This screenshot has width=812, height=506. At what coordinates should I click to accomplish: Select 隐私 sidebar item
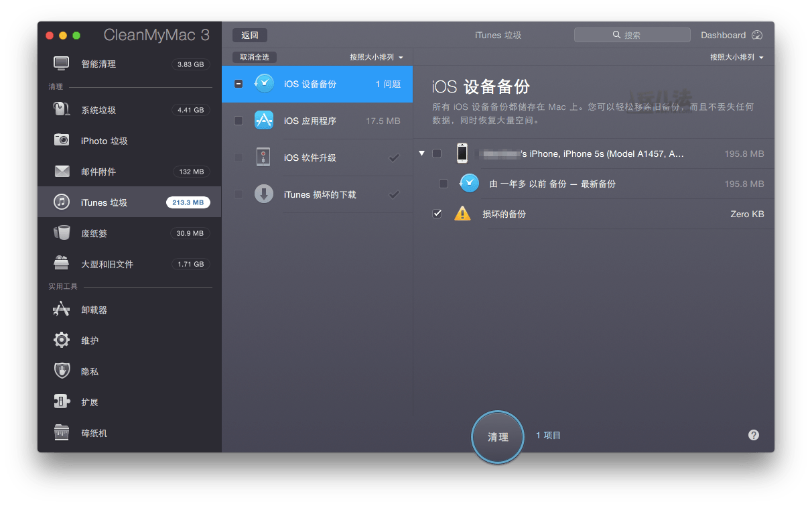coord(129,371)
